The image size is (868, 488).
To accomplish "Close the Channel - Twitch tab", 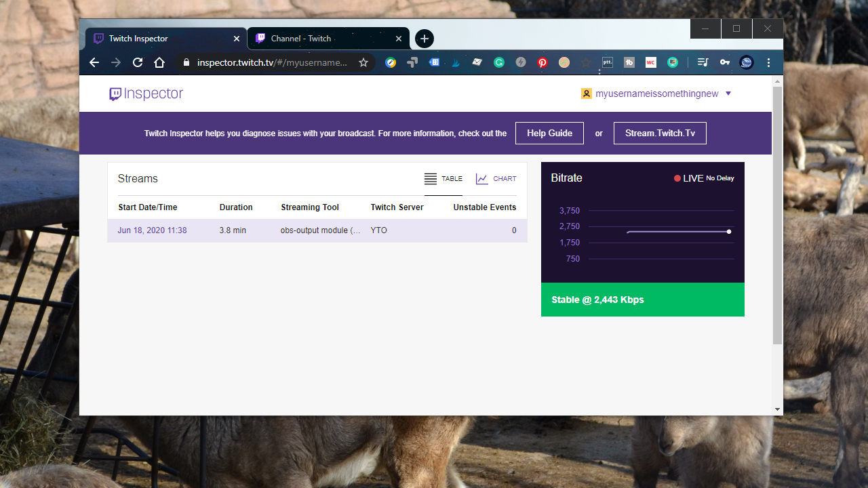I will tap(399, 39).
